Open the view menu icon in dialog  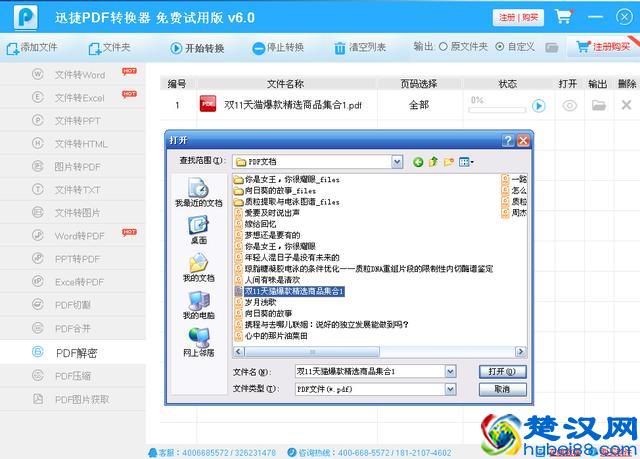(x=466, y=162)
